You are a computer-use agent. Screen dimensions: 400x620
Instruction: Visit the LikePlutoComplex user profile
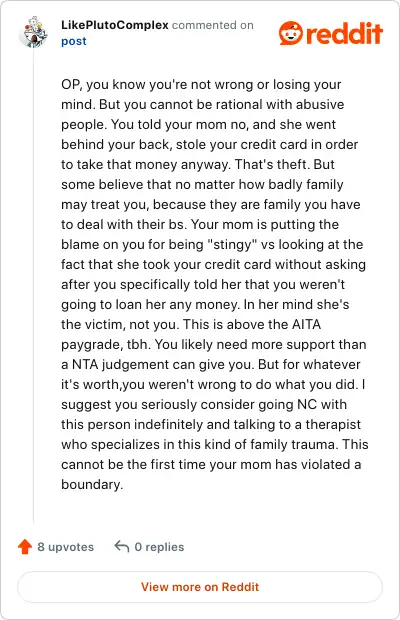tap(115, 25)
